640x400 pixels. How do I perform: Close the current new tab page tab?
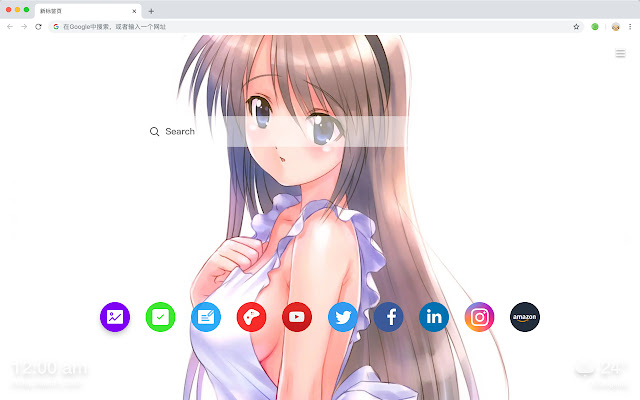134,11
